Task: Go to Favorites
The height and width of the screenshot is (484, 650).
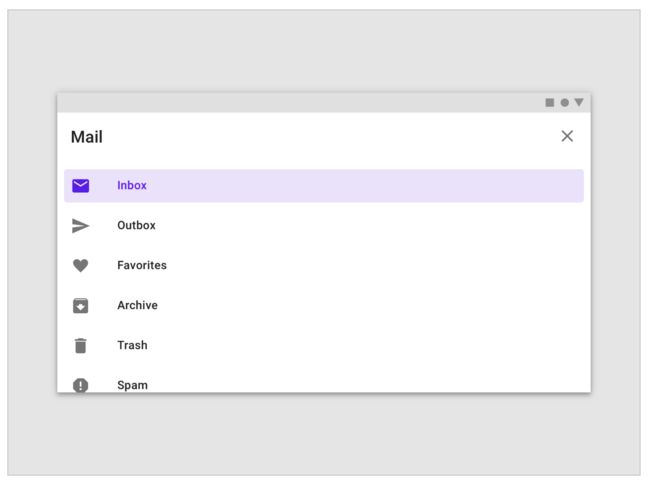Action: click(142, 265)
